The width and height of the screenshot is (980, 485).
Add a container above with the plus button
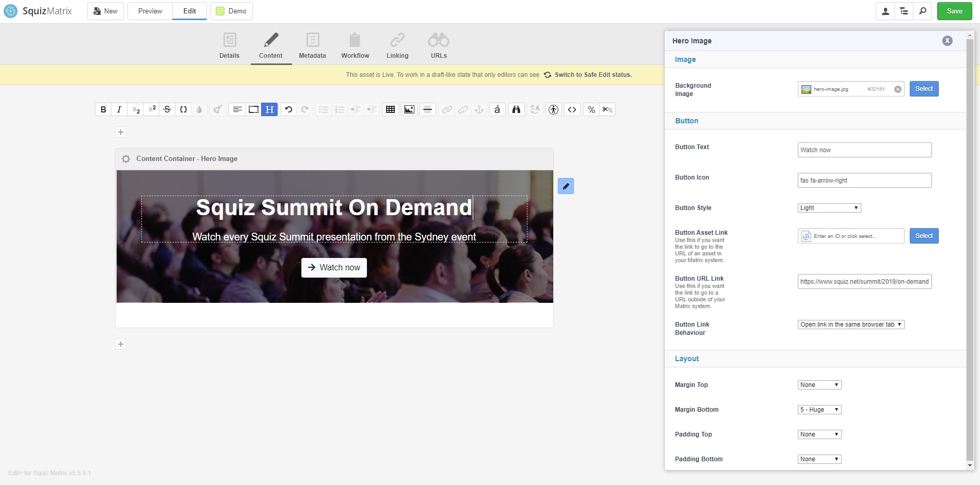click(121, 132)
